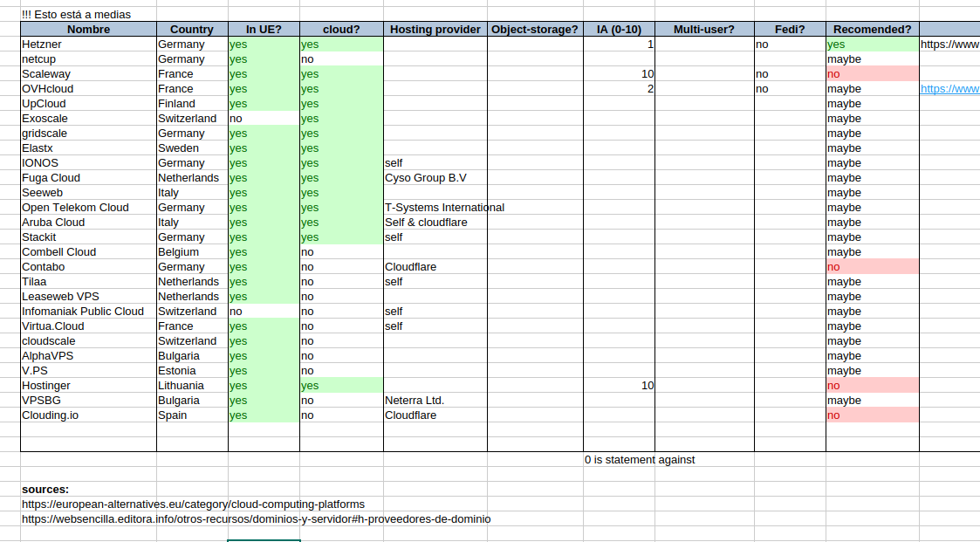Screen dimensions: 980x542
Task: Select the 'Cyso Group B.V' hosting provider cell
Action: click(x=435, y=178)
